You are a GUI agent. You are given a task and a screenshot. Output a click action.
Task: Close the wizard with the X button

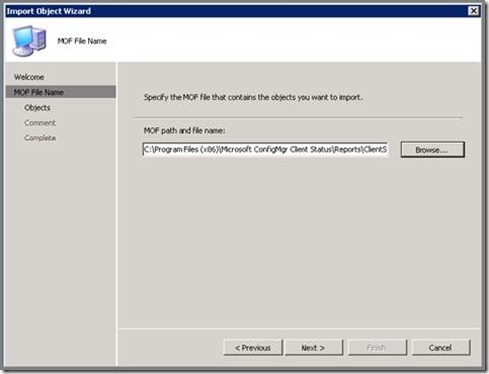473,11
